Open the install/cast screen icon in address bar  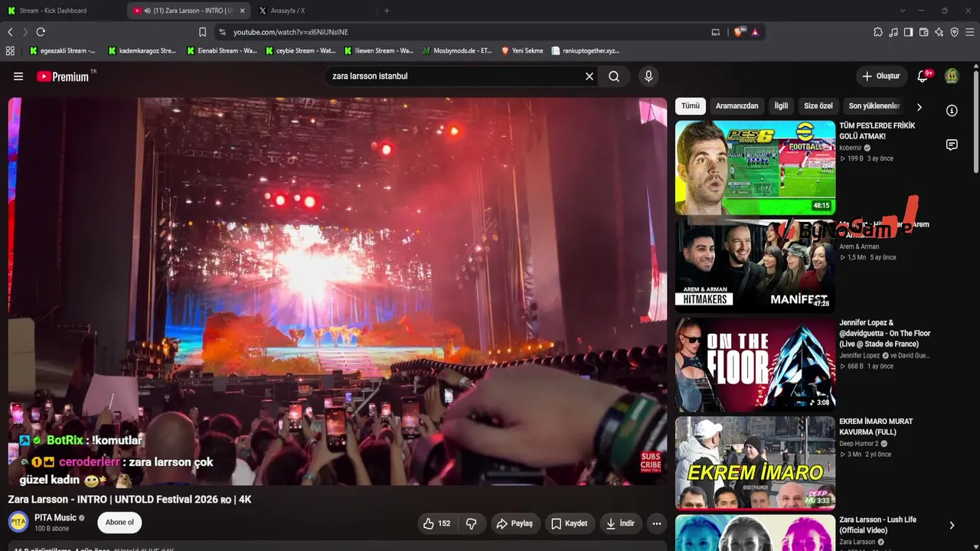point(716,32)
